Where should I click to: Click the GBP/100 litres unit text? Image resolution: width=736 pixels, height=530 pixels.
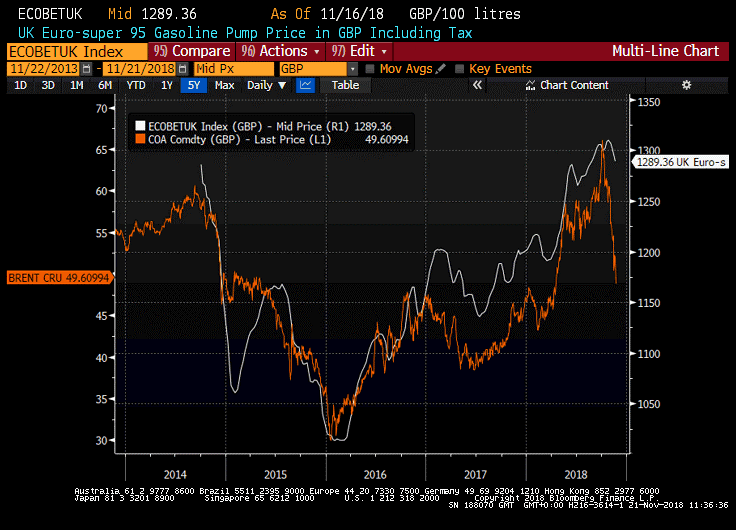(465, 14)
